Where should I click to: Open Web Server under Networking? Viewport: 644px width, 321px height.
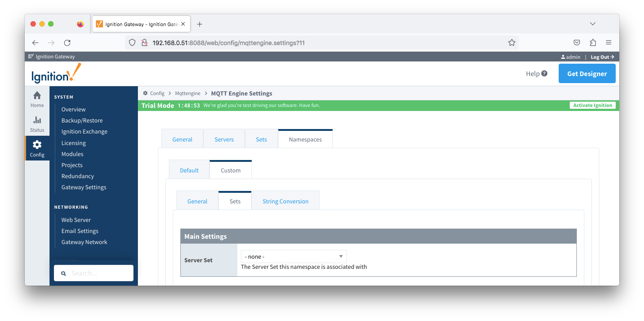click(76, 220)
